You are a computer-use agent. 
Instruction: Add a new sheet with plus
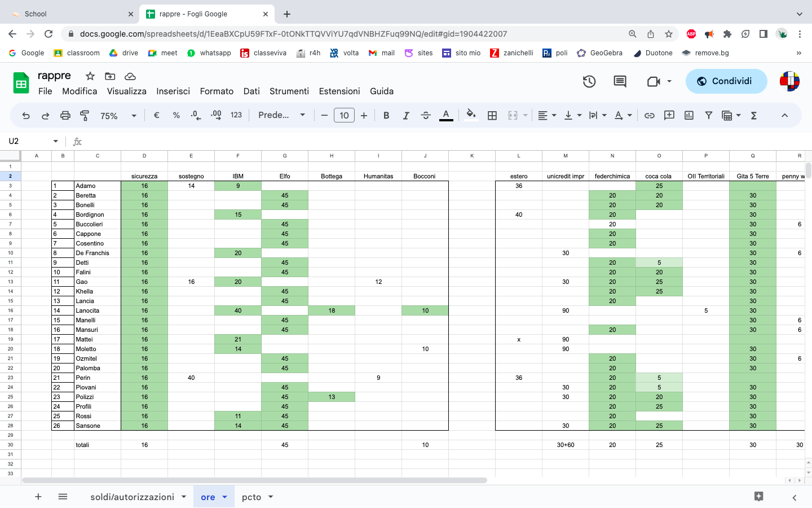click(x=38, y=497)
